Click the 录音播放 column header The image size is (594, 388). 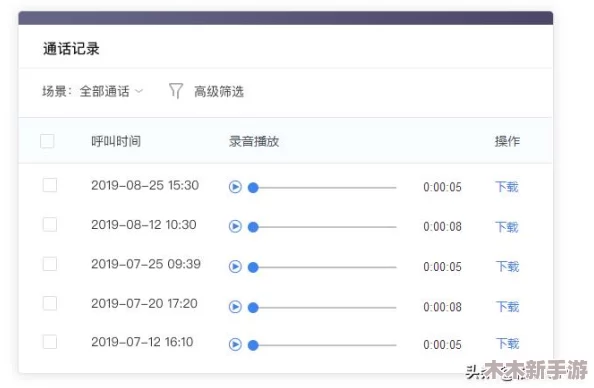pos(254,141)
